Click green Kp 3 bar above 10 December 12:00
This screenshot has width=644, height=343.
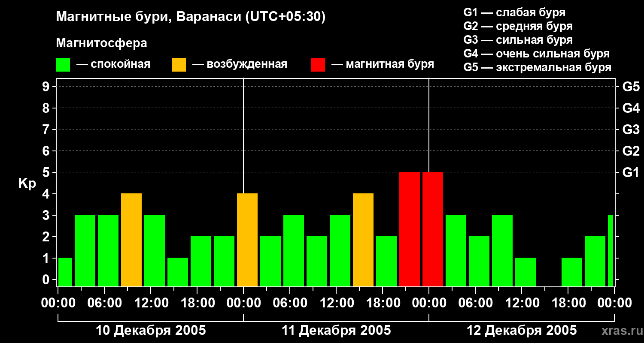155,250
